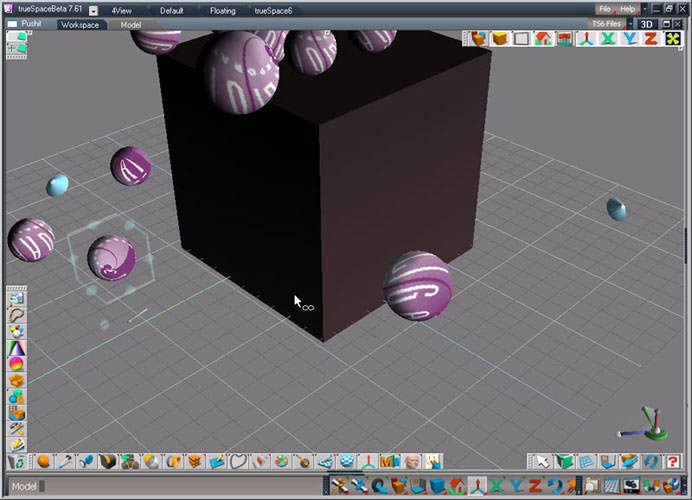Select the arrow object pick tool
Viewport: 692px width, 500px height.
[541, 461]
